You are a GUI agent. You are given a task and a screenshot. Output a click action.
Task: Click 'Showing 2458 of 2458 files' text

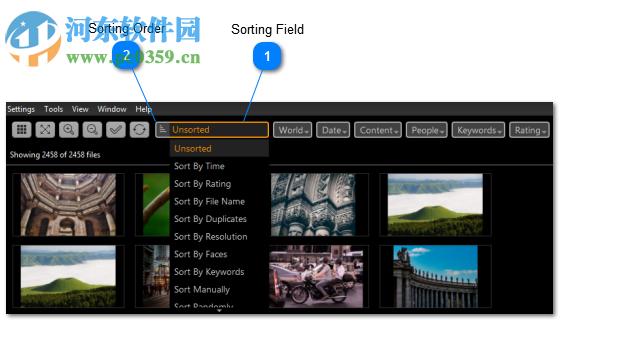point(55,155)
